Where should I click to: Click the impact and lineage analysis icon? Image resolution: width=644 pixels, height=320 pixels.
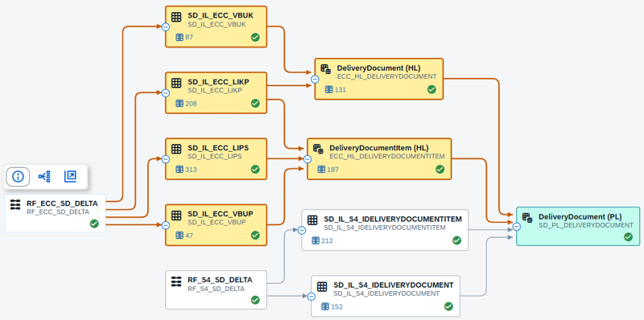coord(44,177)
